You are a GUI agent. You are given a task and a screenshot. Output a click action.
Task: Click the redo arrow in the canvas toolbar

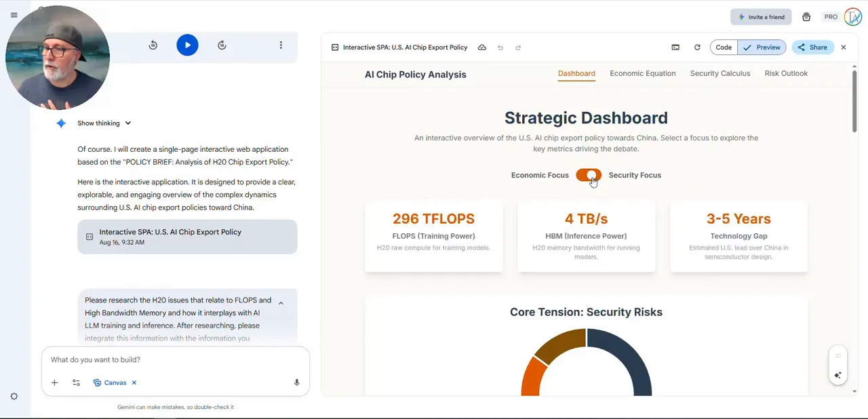[518, 47]
